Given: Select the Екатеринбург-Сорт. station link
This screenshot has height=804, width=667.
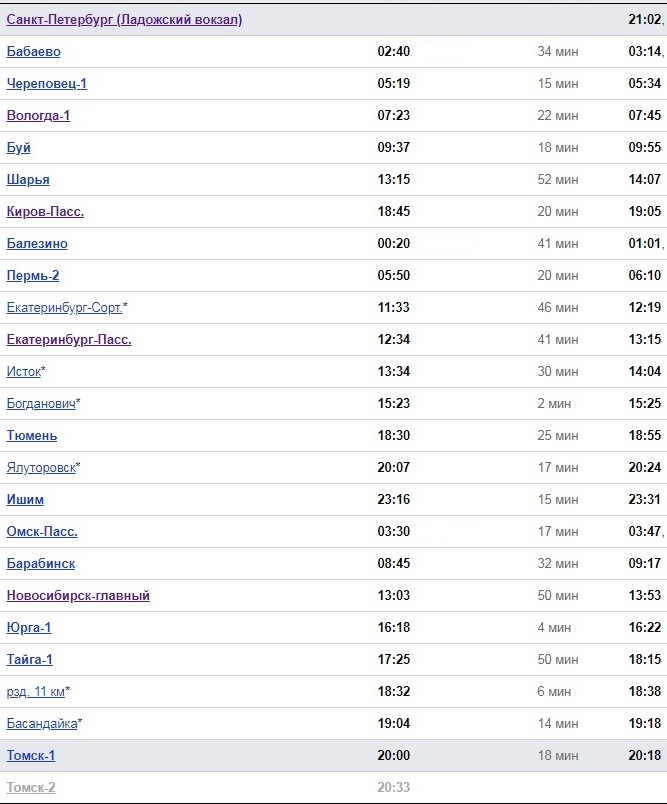Looking at the screenshot, I should [x=64, y=308].
